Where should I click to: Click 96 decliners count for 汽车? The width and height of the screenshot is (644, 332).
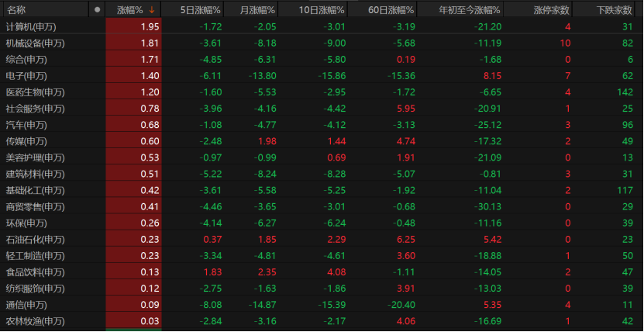(628, 125)
